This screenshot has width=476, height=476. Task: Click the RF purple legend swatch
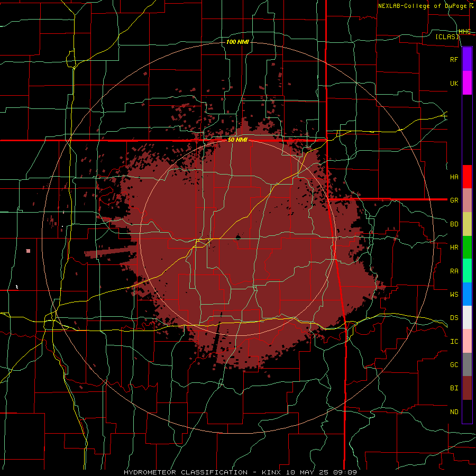point(467,59)
